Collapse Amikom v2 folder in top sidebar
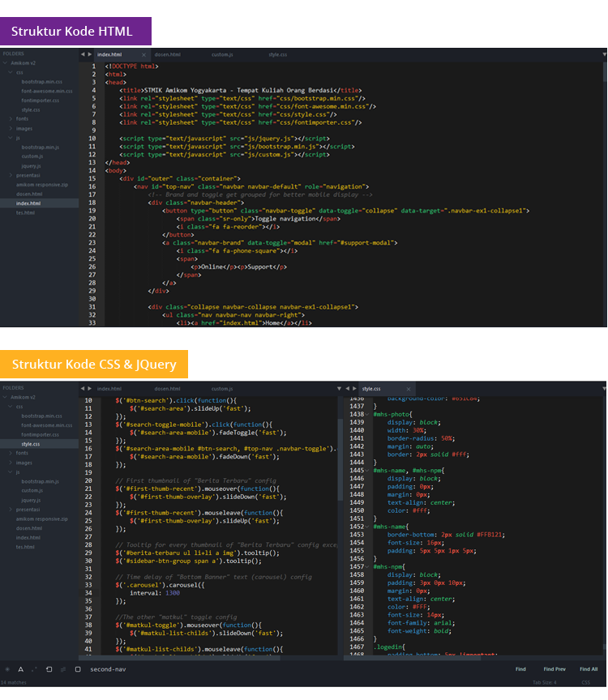Viewport: 608px width, 700px height. [5, 63]
